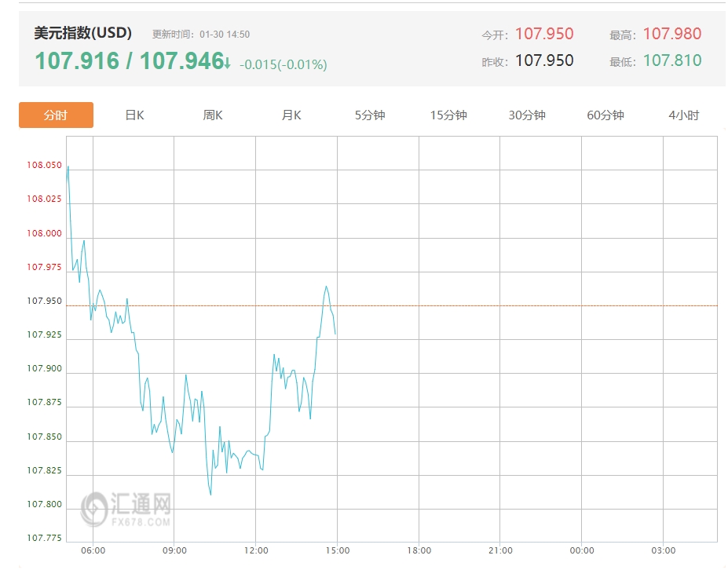The width and height of the screenshot is (728, 570).
Task: Switch to the 月K tab
Action: click(291, 115)
